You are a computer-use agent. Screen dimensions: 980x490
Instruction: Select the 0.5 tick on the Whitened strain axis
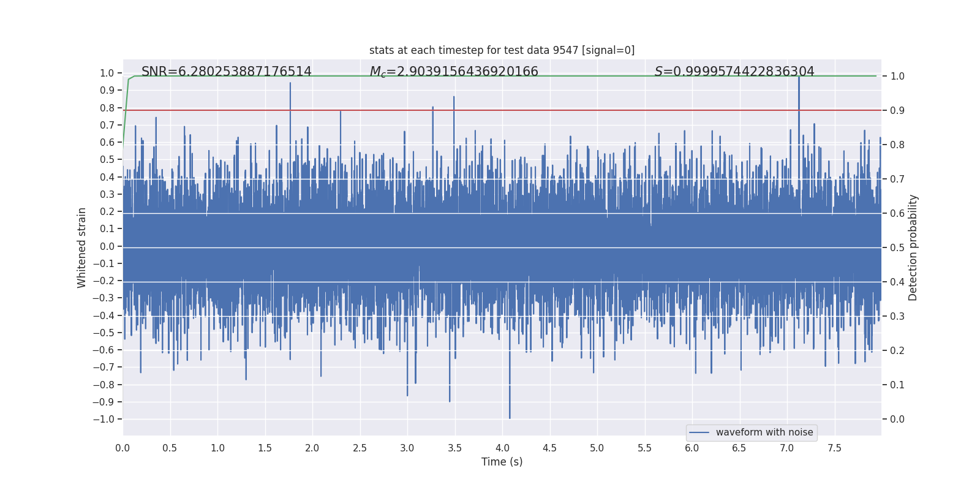[107, 160]
